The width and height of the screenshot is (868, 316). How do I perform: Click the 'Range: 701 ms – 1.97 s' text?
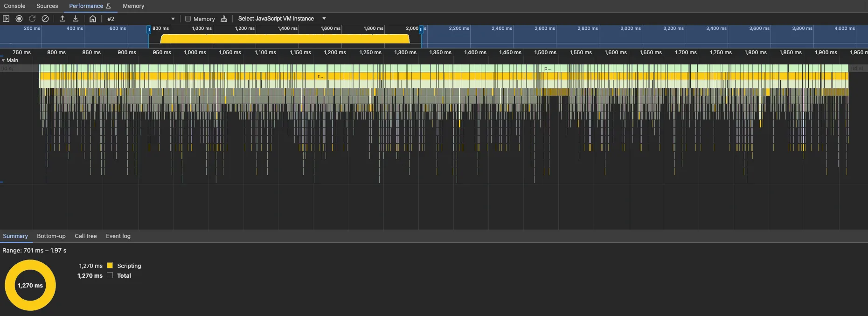[35, 251]
